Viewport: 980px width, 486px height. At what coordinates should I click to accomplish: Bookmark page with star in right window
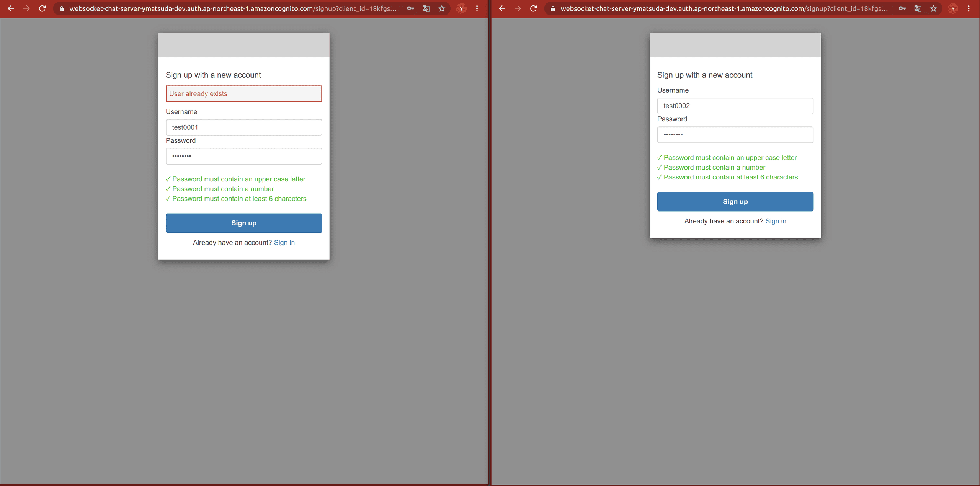click(x=933, y=8)
